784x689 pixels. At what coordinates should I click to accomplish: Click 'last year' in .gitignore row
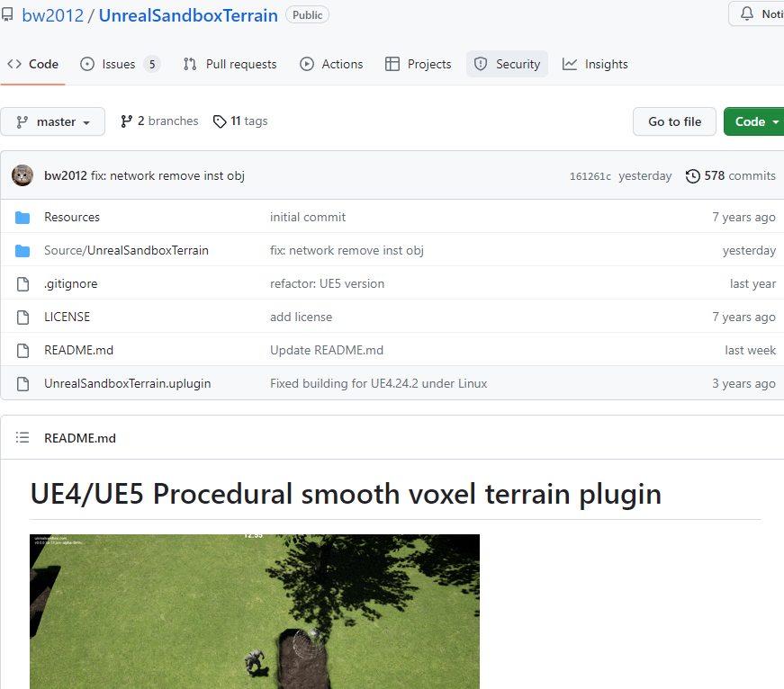point(752,284)
